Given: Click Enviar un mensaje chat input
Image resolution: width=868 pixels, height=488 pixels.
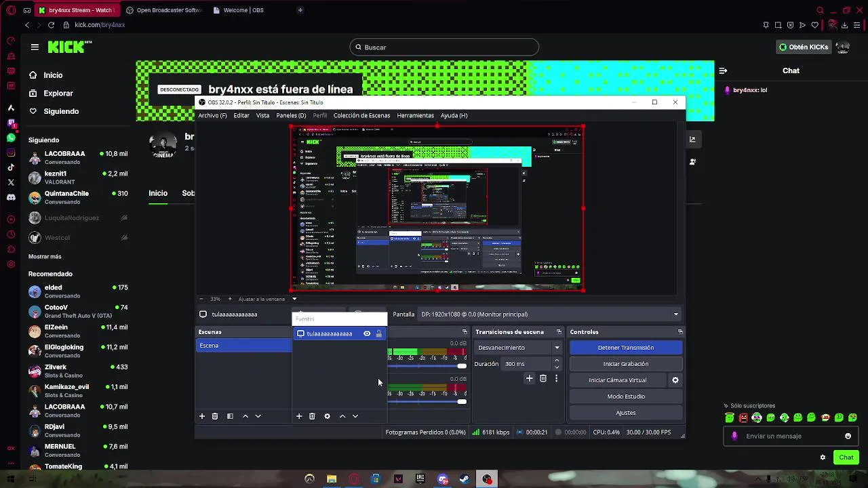Looking at the screenshot, I should pyautogui.click(x=790, y=436).
